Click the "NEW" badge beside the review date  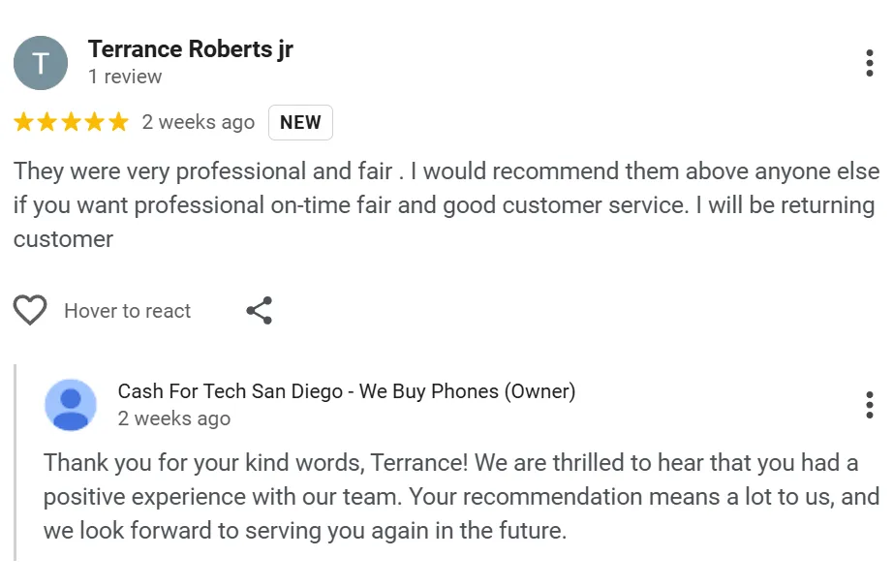point(300,122)
